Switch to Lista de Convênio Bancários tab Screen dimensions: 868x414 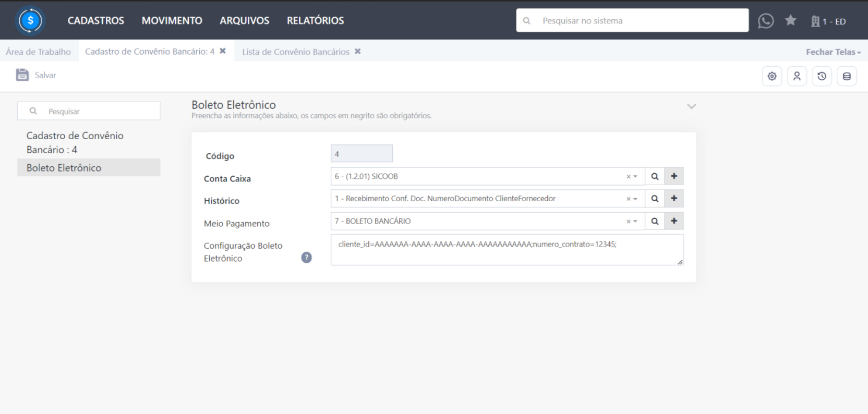pyautogui.click(x=296, y=52)
